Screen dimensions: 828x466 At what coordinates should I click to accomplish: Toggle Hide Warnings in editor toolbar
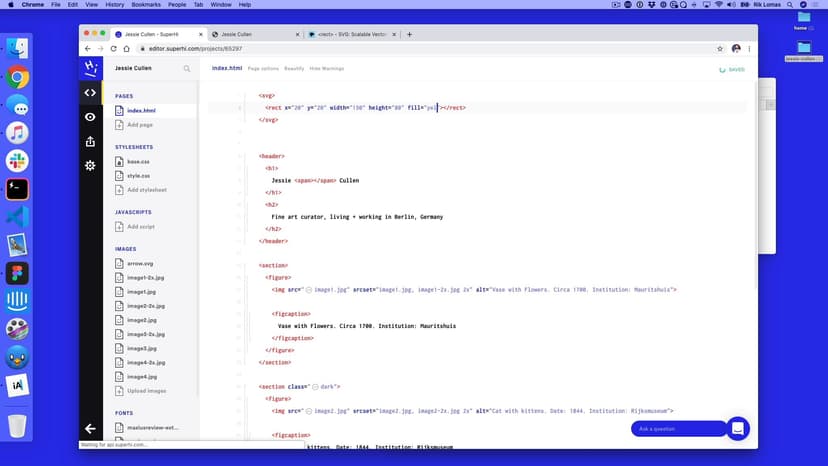(327, 69)
